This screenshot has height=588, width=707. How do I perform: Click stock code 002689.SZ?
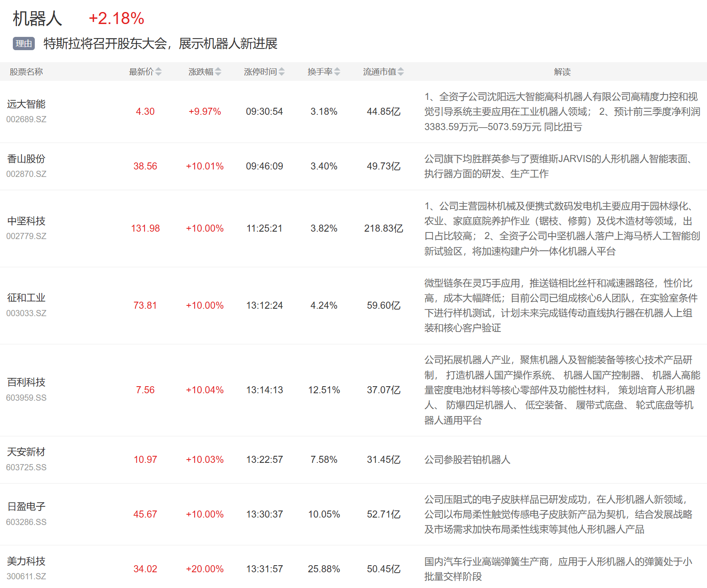[26, 119]
